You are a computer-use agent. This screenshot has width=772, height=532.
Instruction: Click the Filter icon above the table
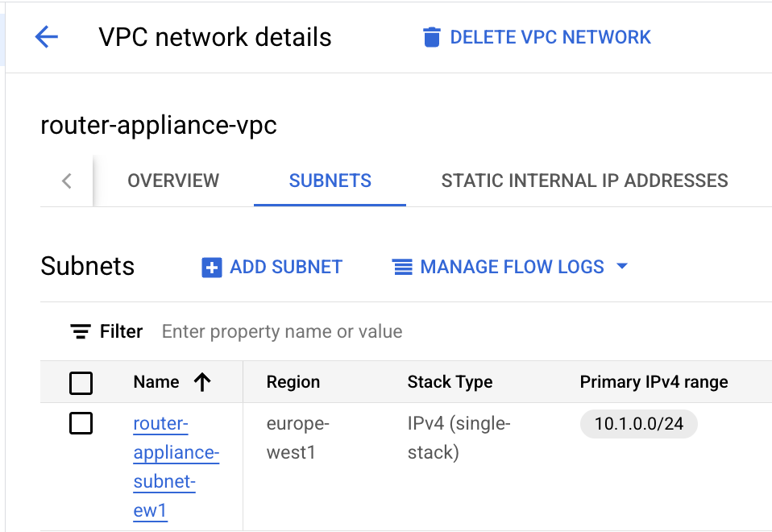pos(81,332)
